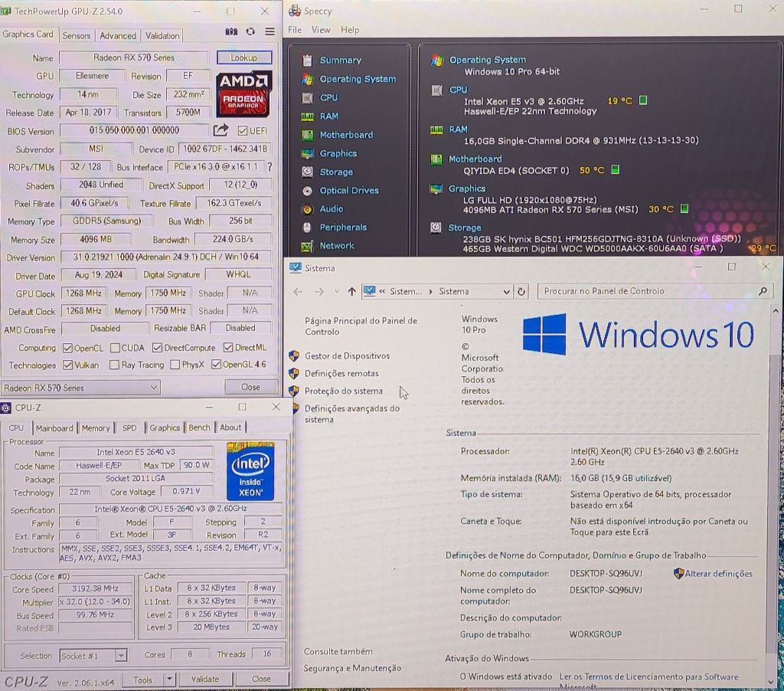Open Speccy Graphics sidebar icon
Image resolution: width=784 pixels, height=691 pixels.
click(x=307, y=154)
